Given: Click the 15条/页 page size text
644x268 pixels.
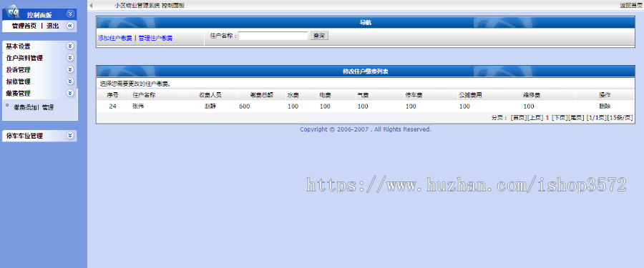Looking at the screenshot, I should tap(620, 118).
